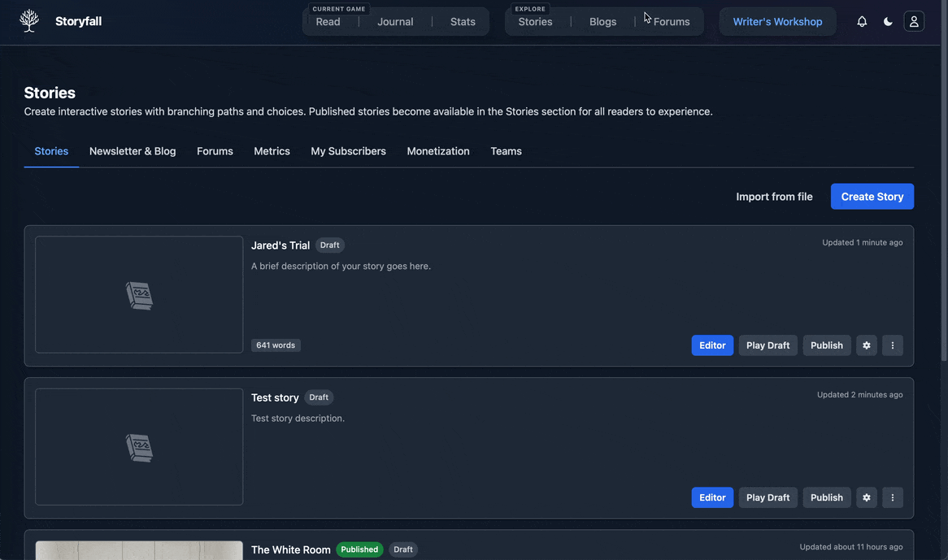Open Forums in the Explore nav

click(671, 22)
